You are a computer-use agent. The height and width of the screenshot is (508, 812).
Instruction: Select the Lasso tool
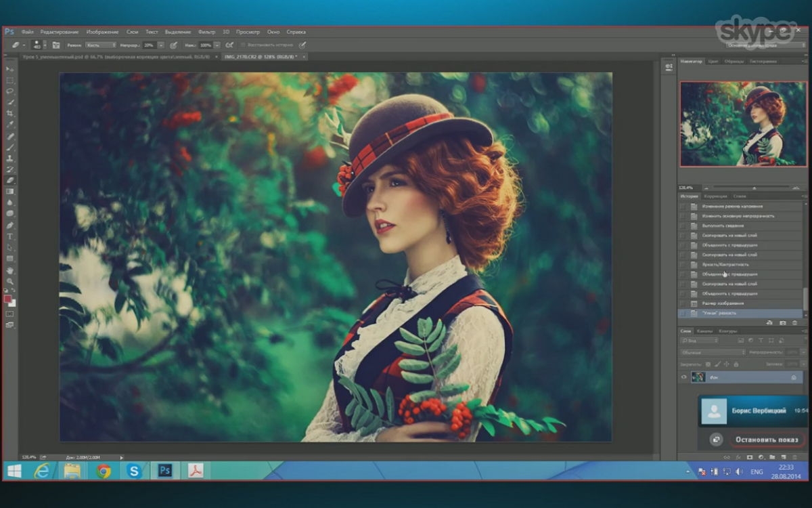(10, 91)
